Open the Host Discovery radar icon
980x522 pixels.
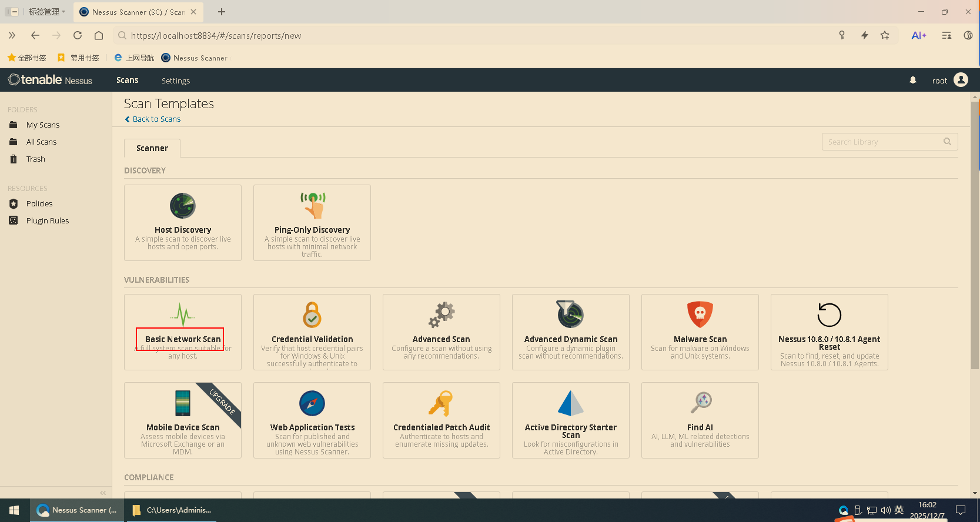(183, 206)
